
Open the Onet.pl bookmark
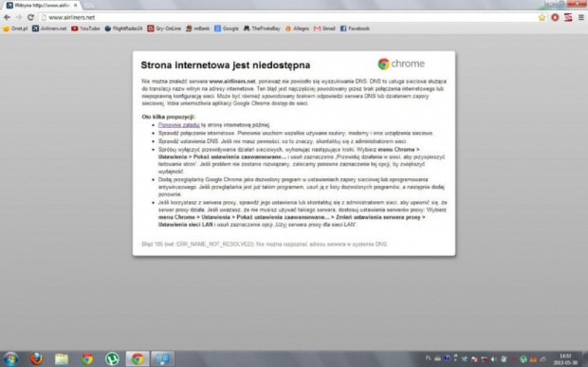pyautogui.click(x=15, y=28)
